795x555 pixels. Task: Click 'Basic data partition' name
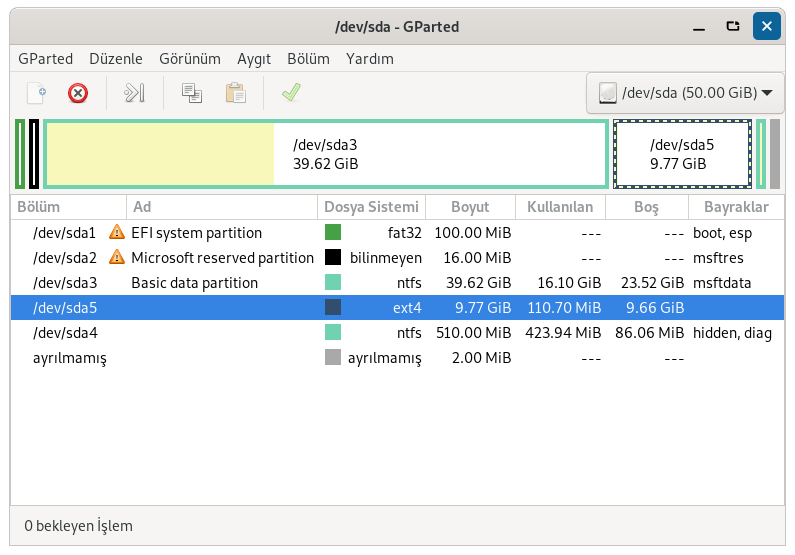(195, 282)
